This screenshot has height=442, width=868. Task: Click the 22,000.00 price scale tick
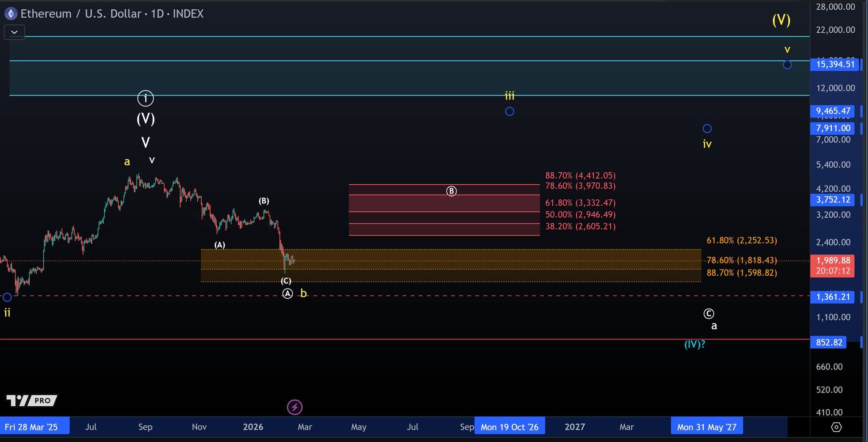tap(835, 30)
